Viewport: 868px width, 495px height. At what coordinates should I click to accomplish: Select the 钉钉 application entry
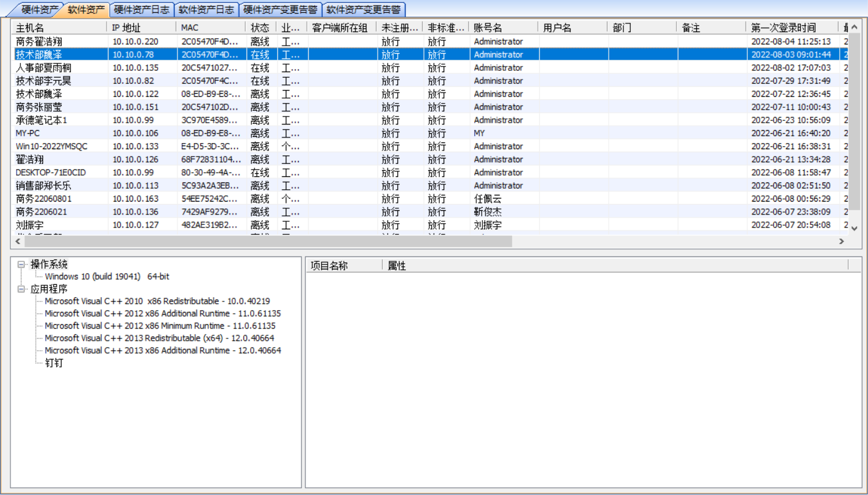point(54,363)
